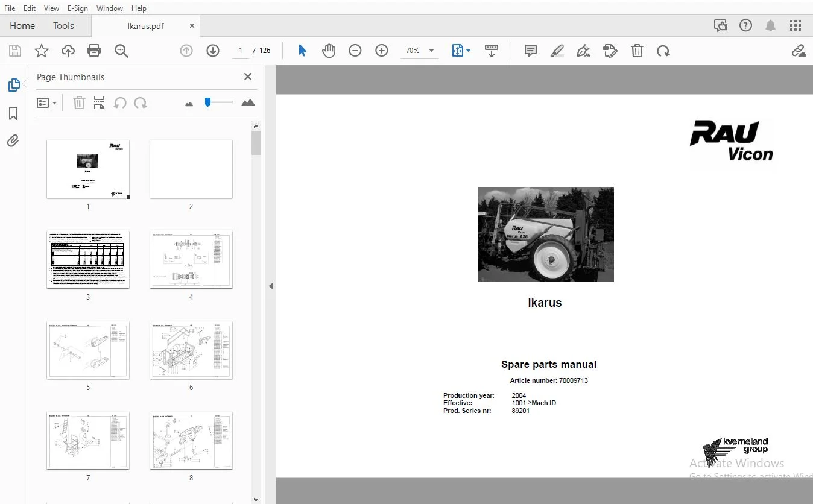Screen dimensions: 813x504
Task: Print the document using the printer icon
Action: 94,51
